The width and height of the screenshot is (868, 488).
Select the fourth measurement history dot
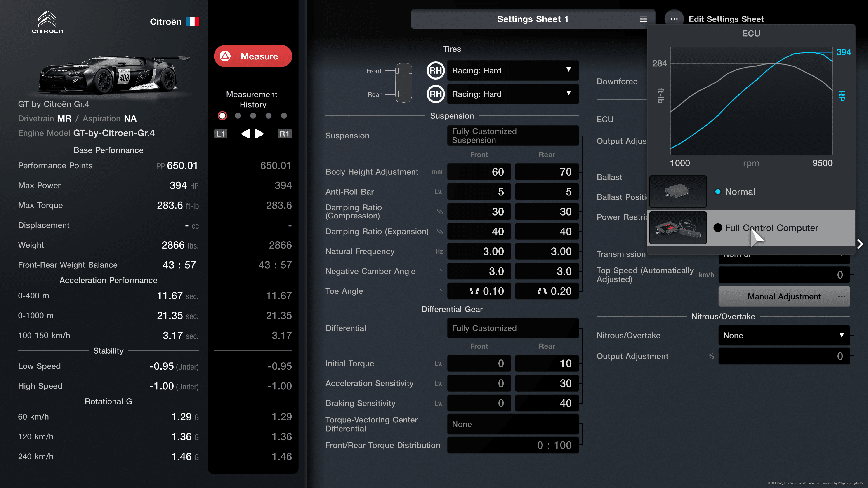click(269, 116)
